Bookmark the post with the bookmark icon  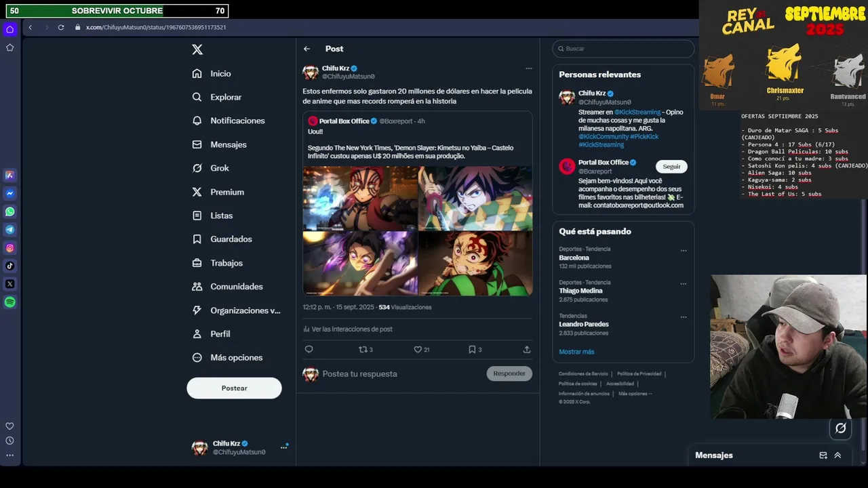tap(472, 350)
